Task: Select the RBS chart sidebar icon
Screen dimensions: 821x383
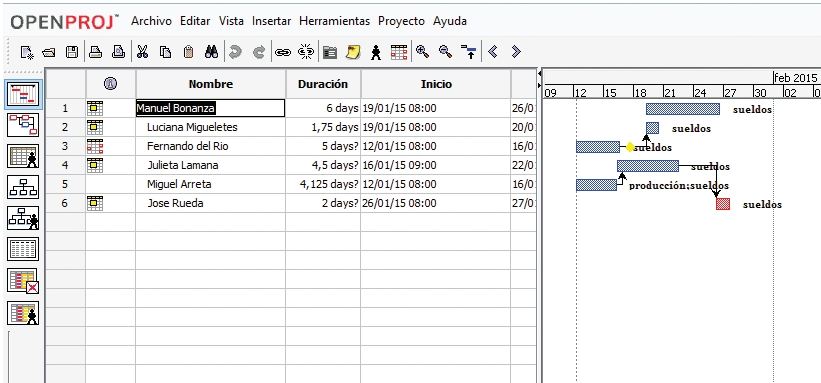Action: 23,218
